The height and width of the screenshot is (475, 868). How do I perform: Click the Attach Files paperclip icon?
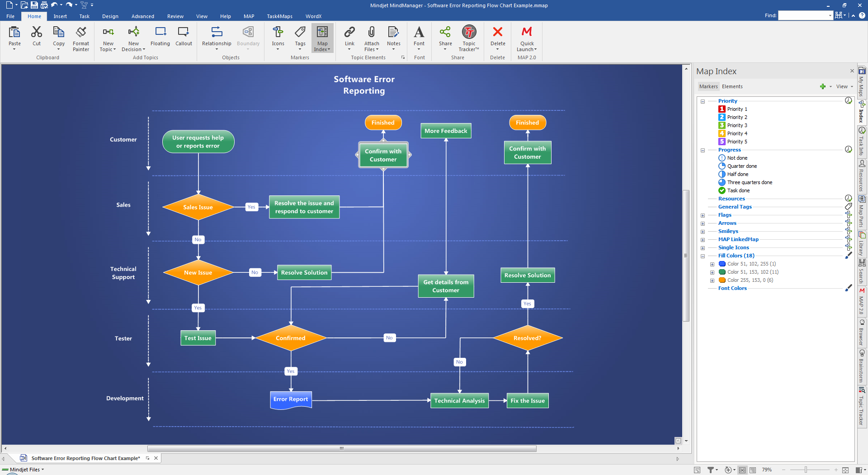371,32
